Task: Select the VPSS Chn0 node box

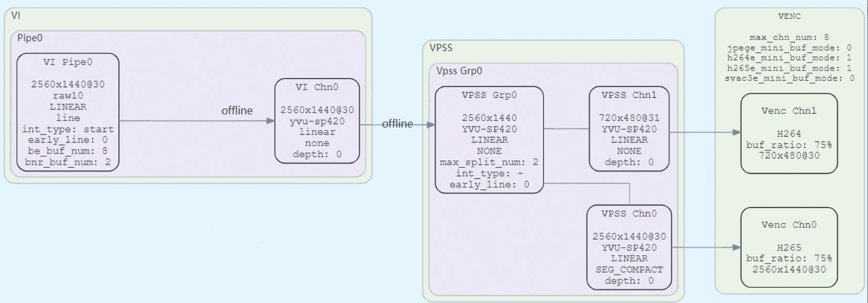Action: [x=629, y=247]
